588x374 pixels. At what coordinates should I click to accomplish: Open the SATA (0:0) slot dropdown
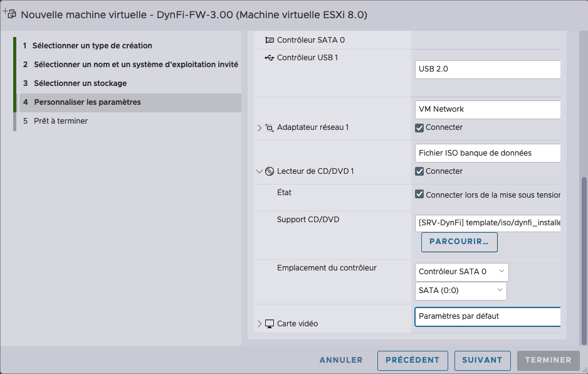(461, 291)
